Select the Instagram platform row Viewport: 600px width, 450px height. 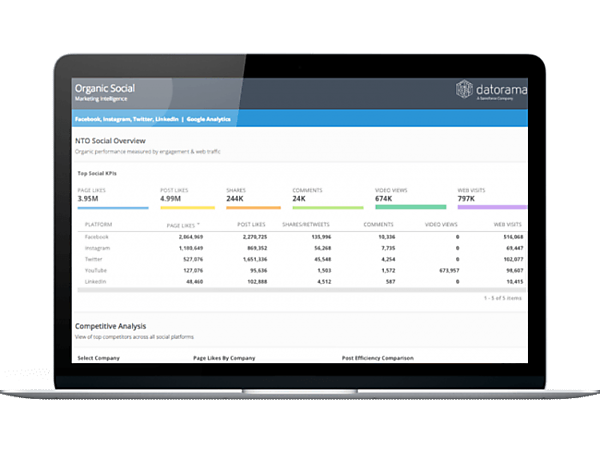(302, 248)
